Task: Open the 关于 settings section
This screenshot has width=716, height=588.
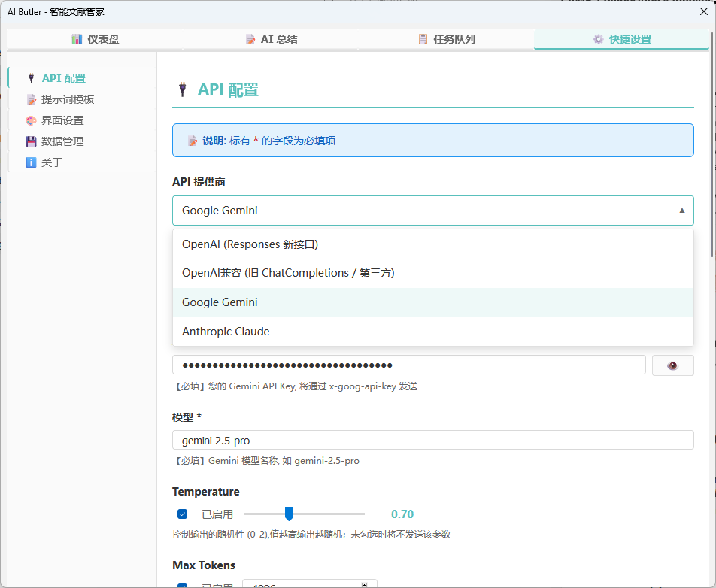Action: tap(52, 162)
